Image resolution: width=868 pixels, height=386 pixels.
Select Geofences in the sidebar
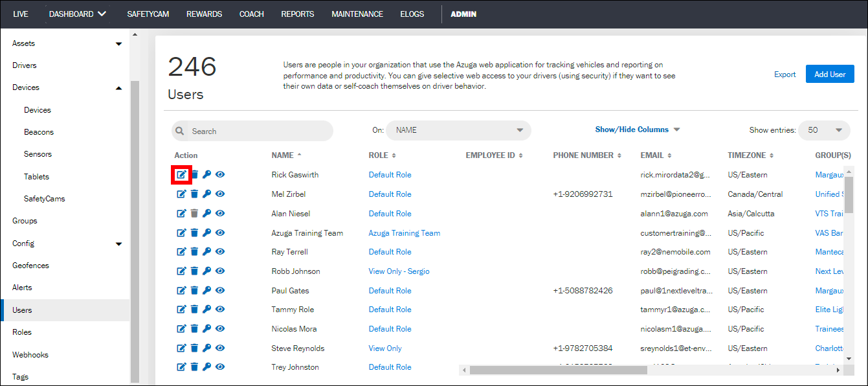point(30,266)
